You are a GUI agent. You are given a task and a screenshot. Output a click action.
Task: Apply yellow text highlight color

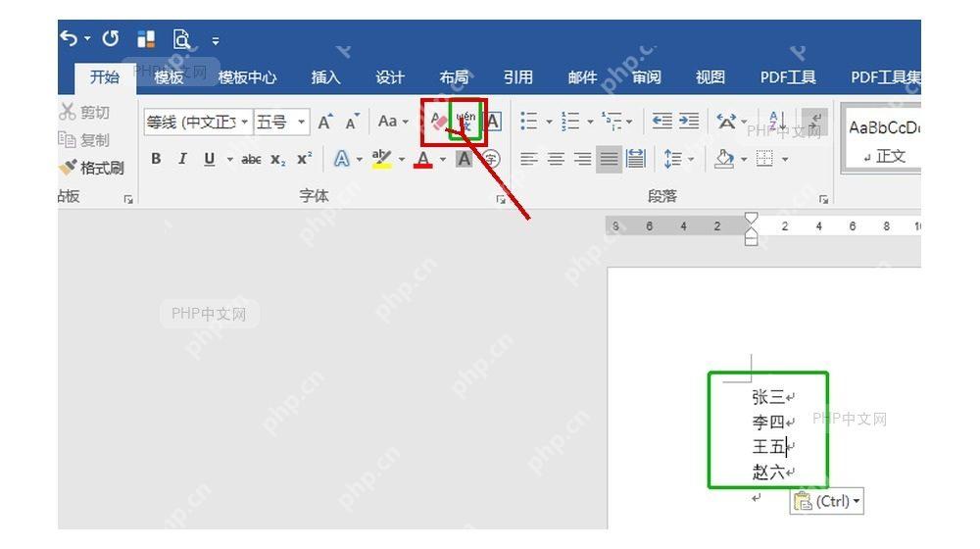[381, 159]
